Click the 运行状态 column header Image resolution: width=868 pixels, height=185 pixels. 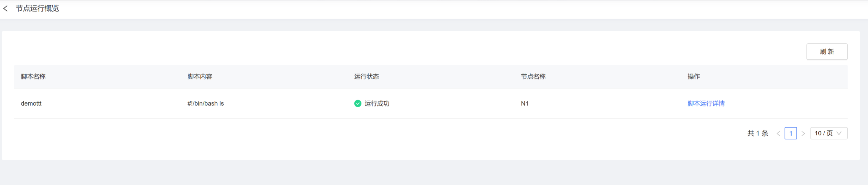(366, 77)
